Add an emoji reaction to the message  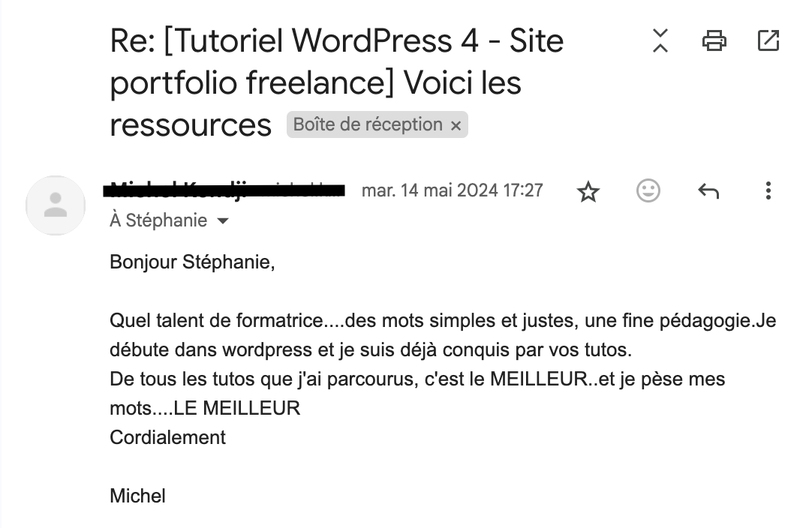(x=648, y=190)
